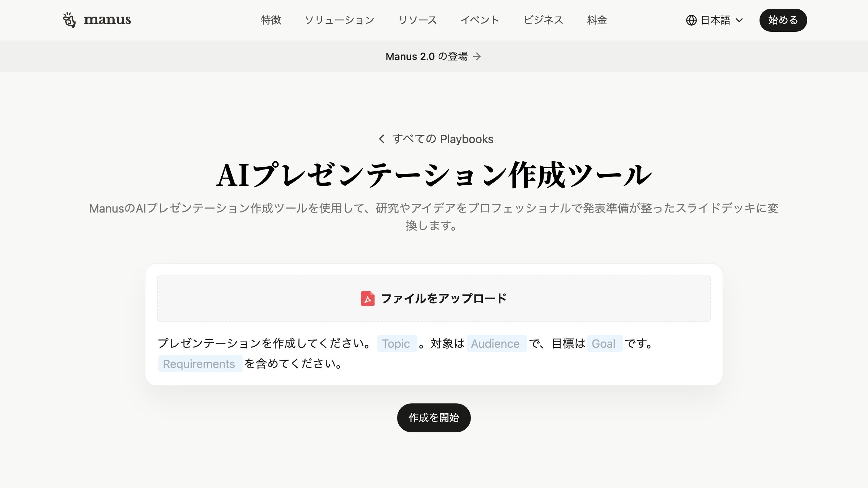Open the 料金 pricing page
The height and width of the screenshot is (488, 868).
pyautogui.click(x=597, y=20)
